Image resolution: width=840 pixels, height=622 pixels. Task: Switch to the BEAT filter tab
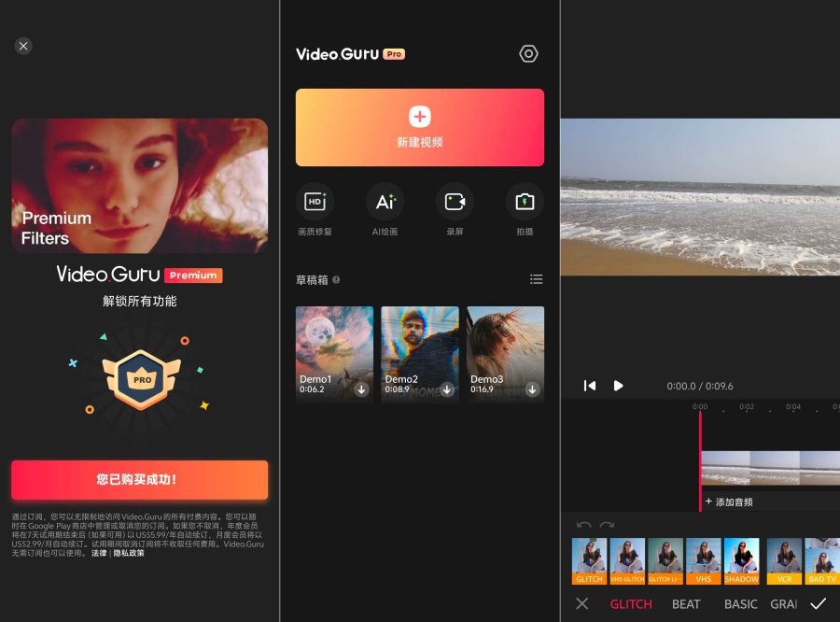coord(686,604)
